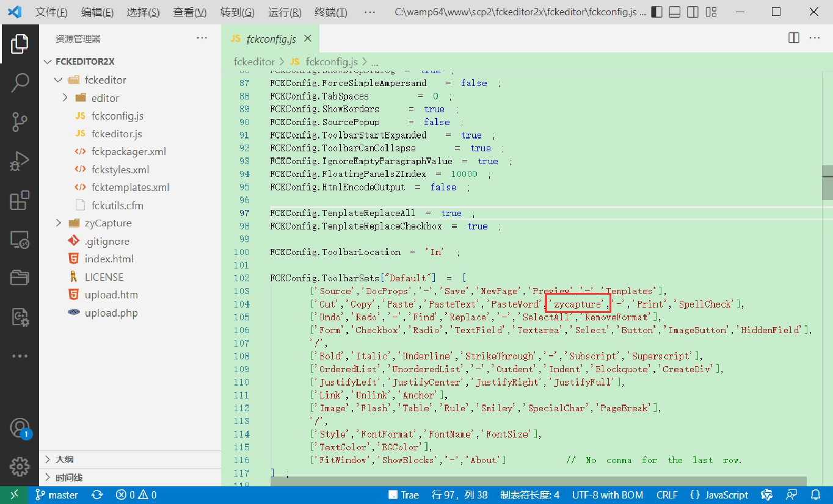This screenshot has width=833, height=504.
Task: Open Remote Explorer in activity bar
Action: 20,240
